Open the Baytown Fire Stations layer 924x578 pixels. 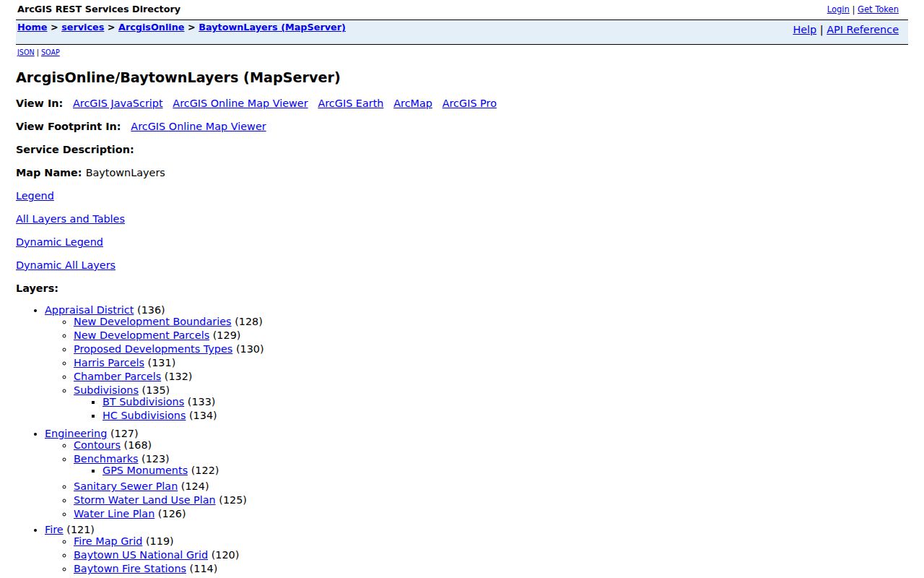[x=130, y=569]
